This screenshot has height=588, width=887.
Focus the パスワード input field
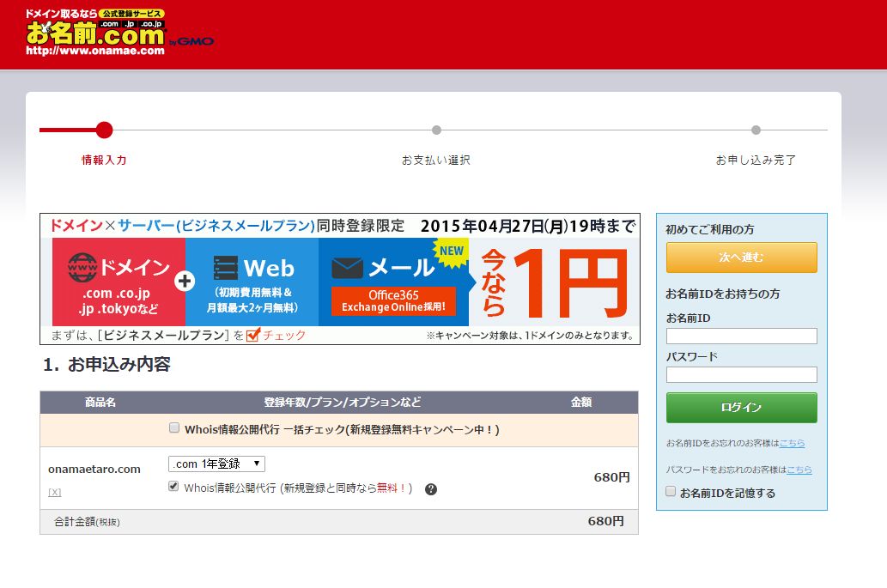(742, 374)
